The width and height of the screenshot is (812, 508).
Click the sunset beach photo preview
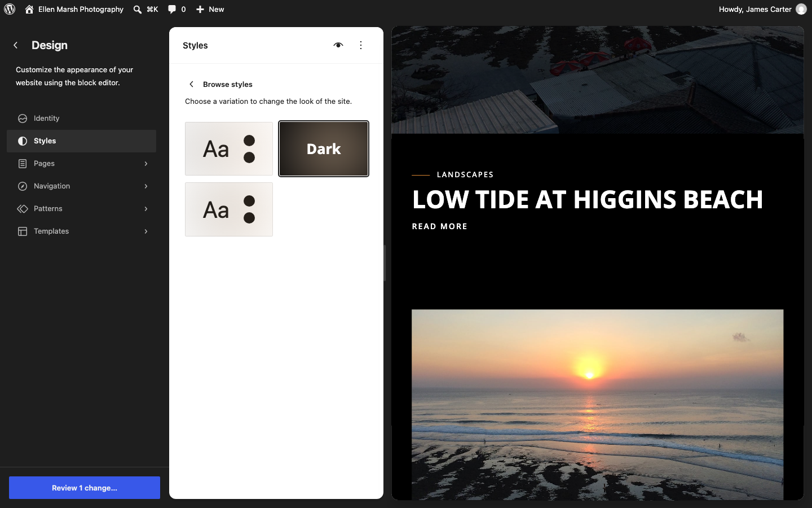[598, 404]
